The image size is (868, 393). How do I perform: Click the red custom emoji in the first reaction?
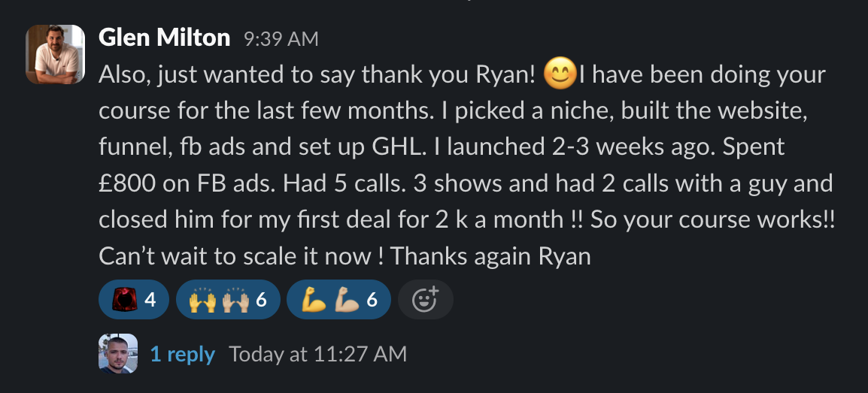[124, 300]
